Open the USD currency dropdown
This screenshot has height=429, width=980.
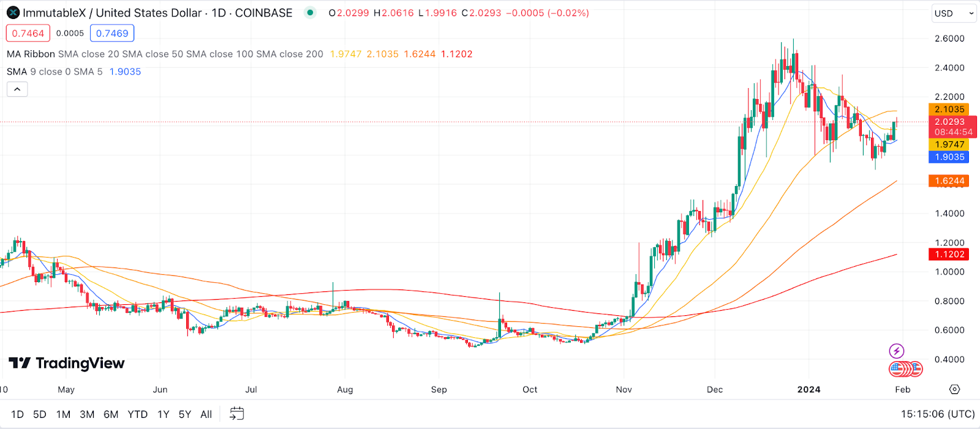(954, 13)
